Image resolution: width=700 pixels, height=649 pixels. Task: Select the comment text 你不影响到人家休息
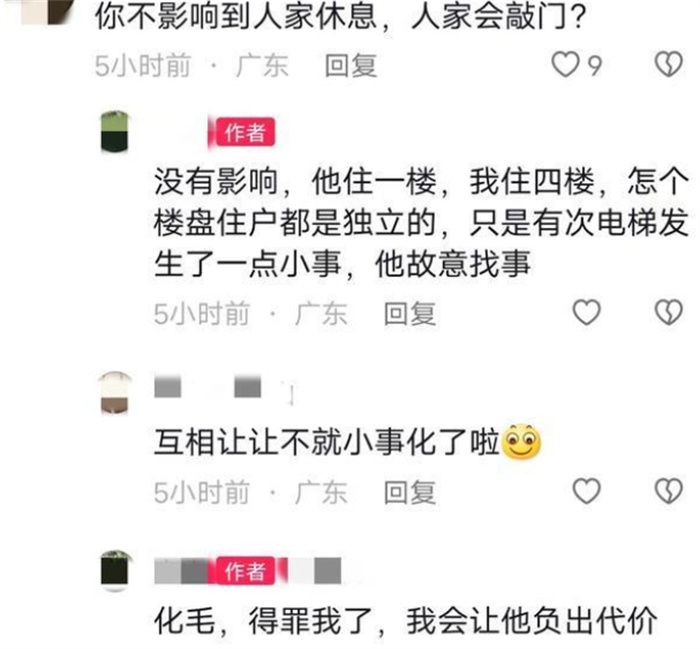(x=235, y=17)
